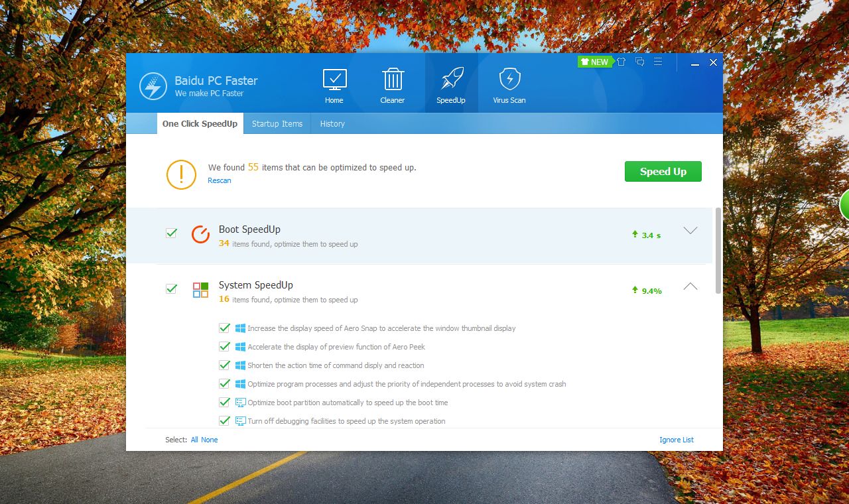
Task: Uncheck the Aero Snap display speed option
Action: (x=224, y=328)
